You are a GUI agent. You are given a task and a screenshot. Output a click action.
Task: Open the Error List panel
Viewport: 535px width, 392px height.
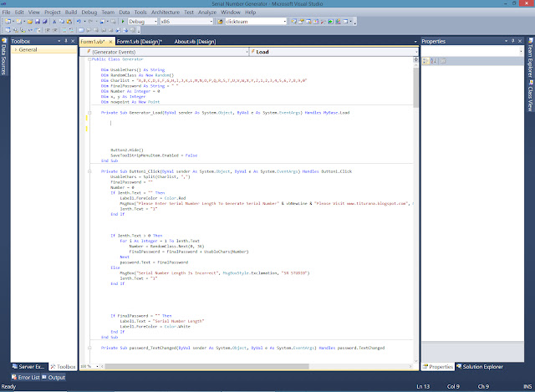(x=26, y=377)
